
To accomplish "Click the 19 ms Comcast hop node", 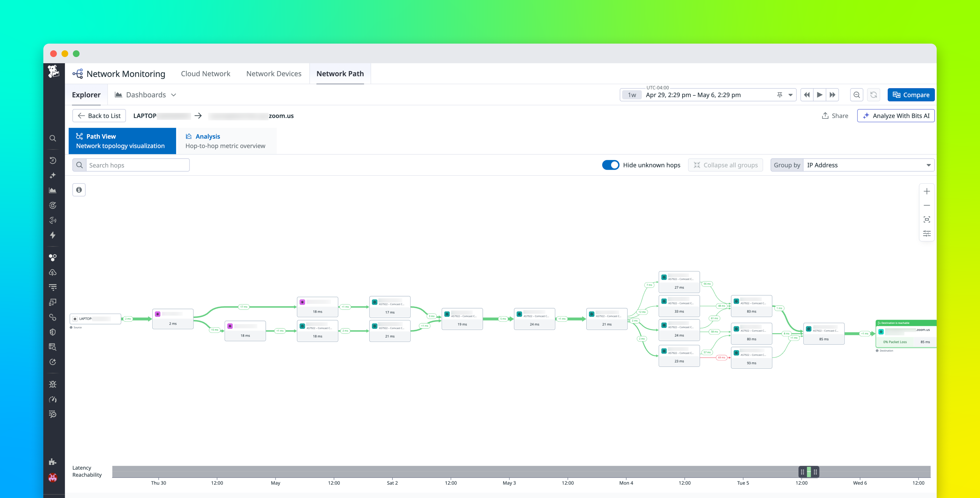I will 462,319.
